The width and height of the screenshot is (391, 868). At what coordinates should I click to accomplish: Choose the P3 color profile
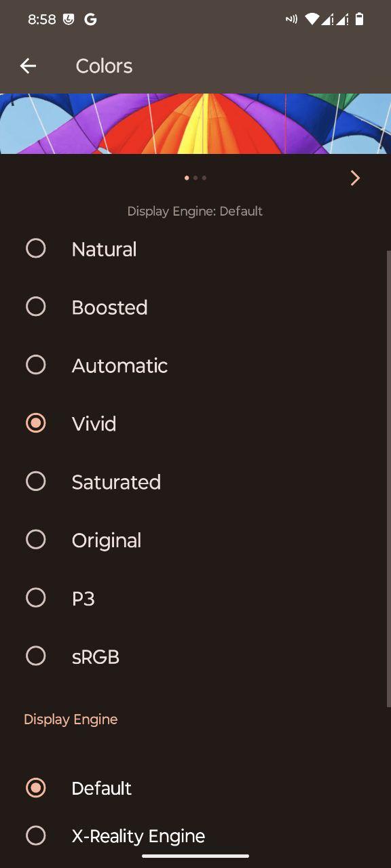tap(195, 599)
